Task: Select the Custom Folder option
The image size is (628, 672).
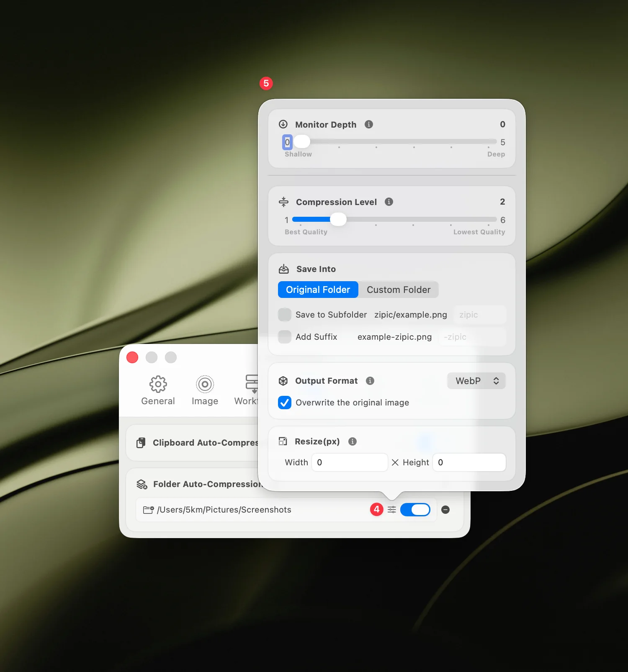Action: coord(398,290)
